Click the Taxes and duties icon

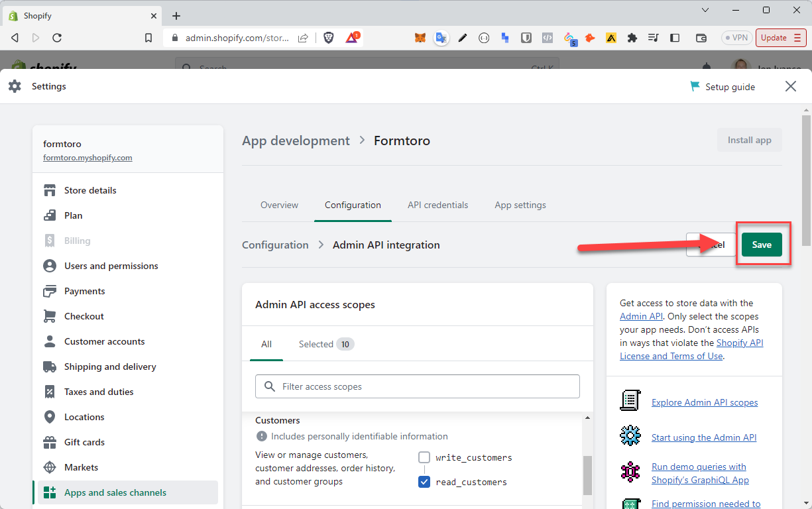point(50,392)
